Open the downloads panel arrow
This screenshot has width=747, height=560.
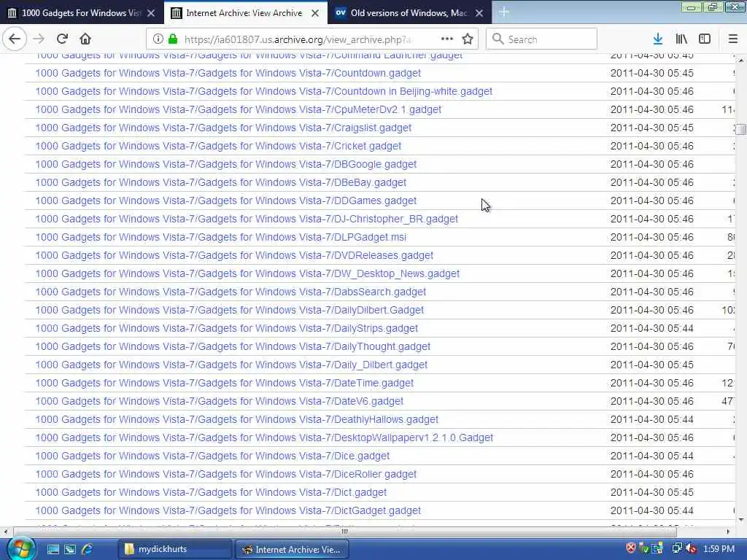658,39
